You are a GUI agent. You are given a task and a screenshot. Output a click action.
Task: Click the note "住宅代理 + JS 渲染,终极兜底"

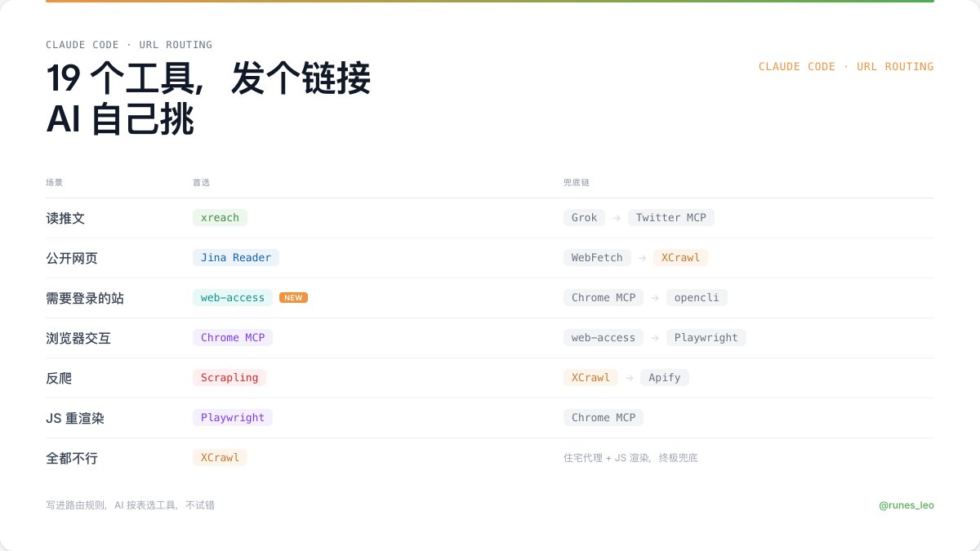630,458
